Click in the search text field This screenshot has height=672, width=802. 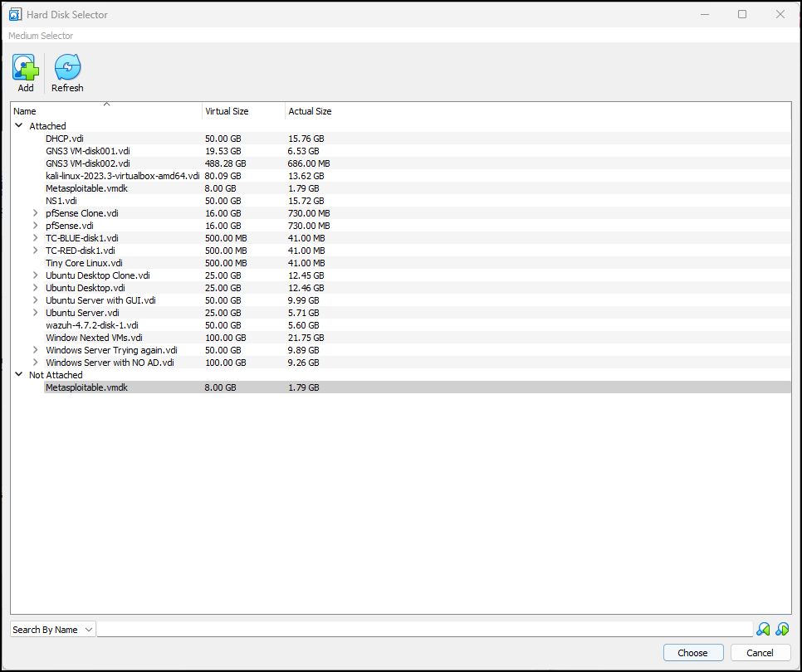[x=424, y=629]
